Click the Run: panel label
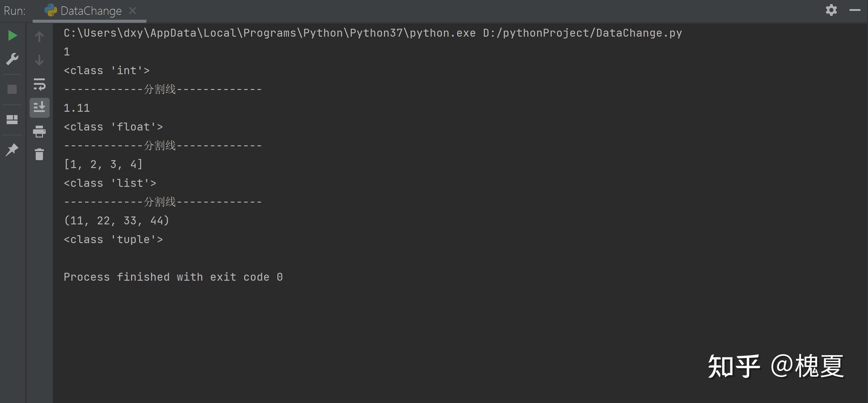 click(x=15, y=11)
